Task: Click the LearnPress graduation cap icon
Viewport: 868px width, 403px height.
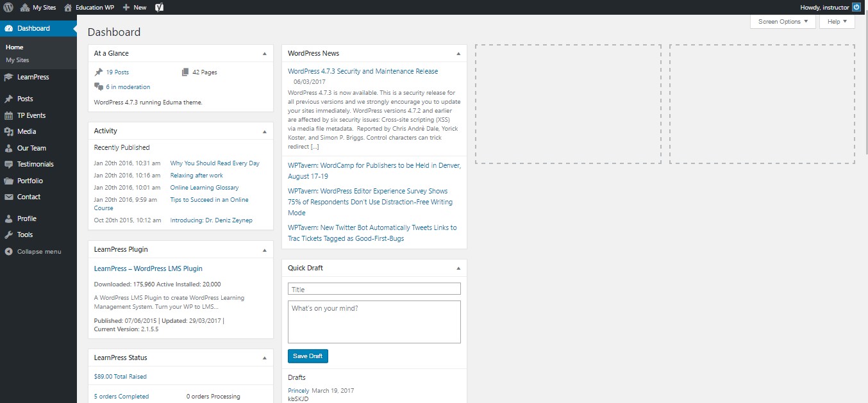Action: 8,77
